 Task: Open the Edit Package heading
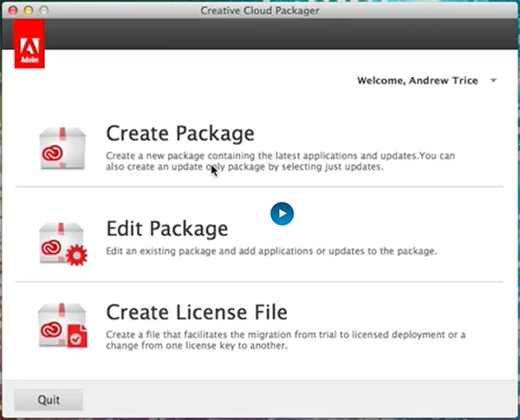pyautogui.click(x=167, y=229)
